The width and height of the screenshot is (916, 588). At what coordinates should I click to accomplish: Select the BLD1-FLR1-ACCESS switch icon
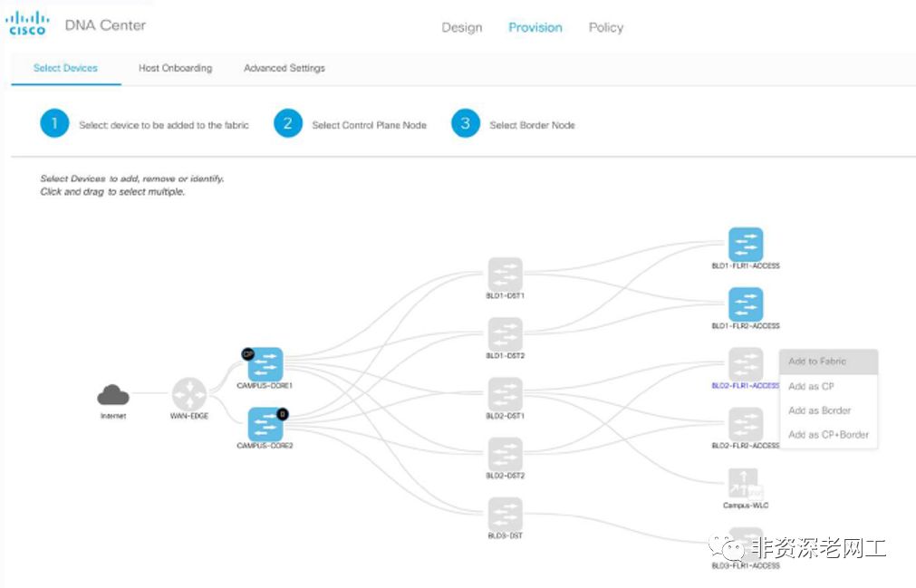746,244
